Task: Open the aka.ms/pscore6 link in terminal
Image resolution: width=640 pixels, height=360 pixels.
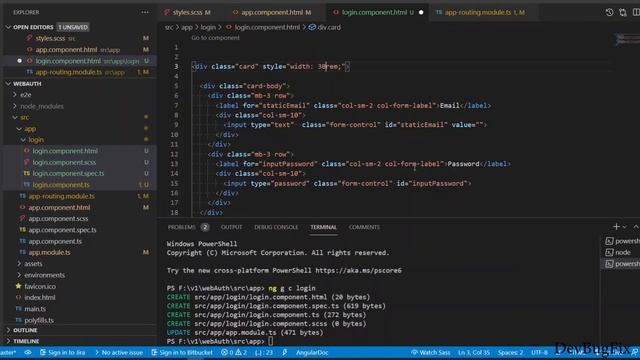Action: click(358, 270)
